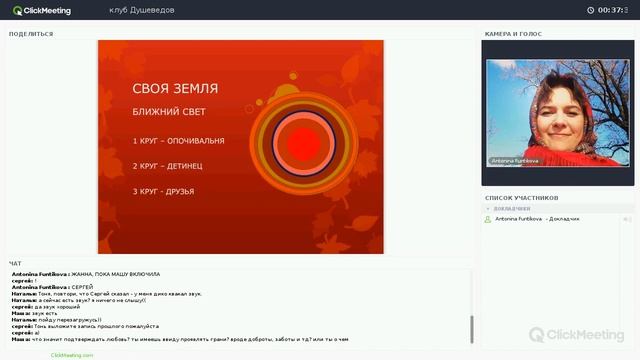
Task: Click сергей's message 'да звук хороший'
Action: [57, 307]
